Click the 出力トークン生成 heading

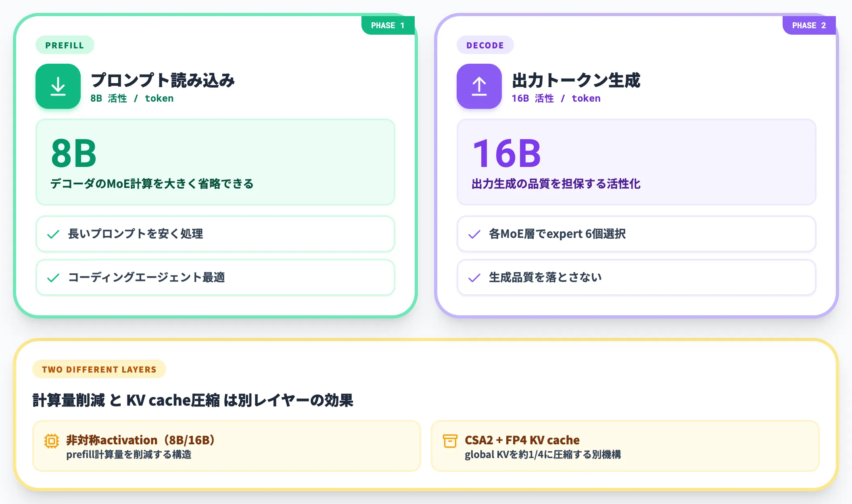pyautogui.click(x=576, y=80)
